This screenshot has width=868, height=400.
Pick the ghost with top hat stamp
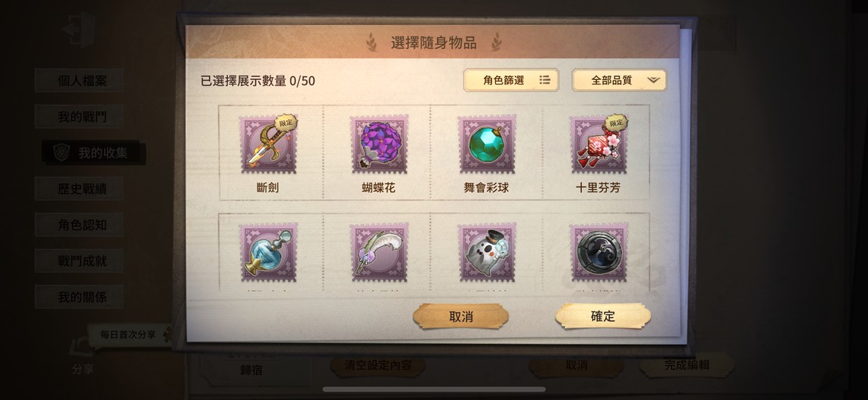[487, 252]
